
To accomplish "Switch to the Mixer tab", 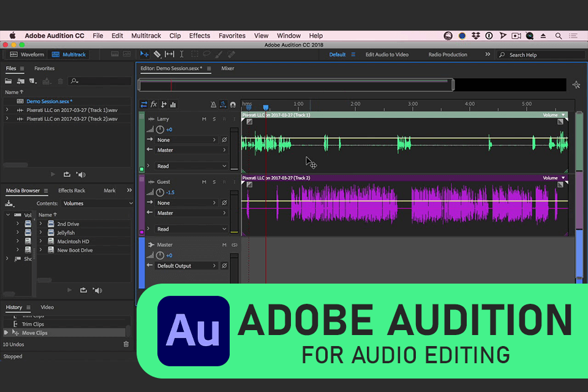I will [228, 68].
